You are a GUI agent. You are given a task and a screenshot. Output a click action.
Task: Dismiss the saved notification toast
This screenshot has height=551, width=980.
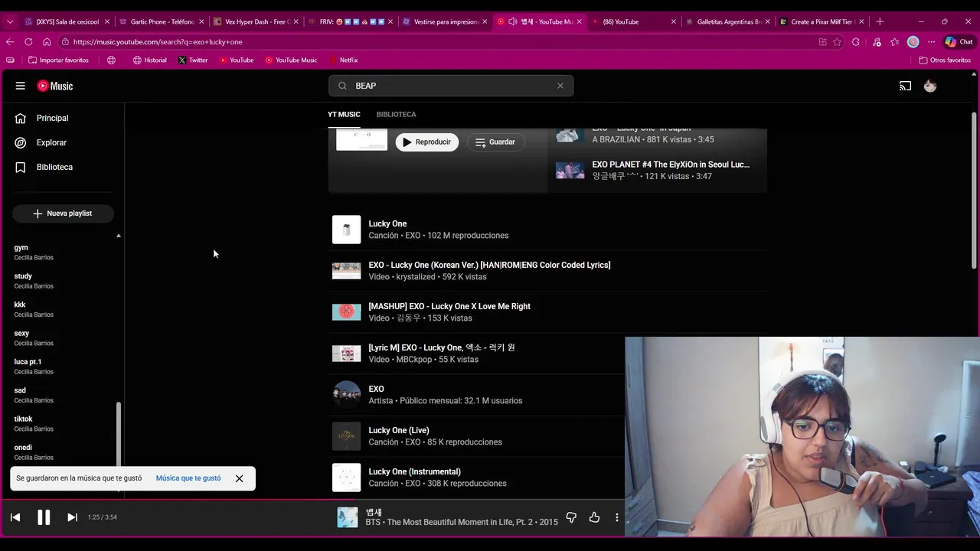[x=239, y=478]
